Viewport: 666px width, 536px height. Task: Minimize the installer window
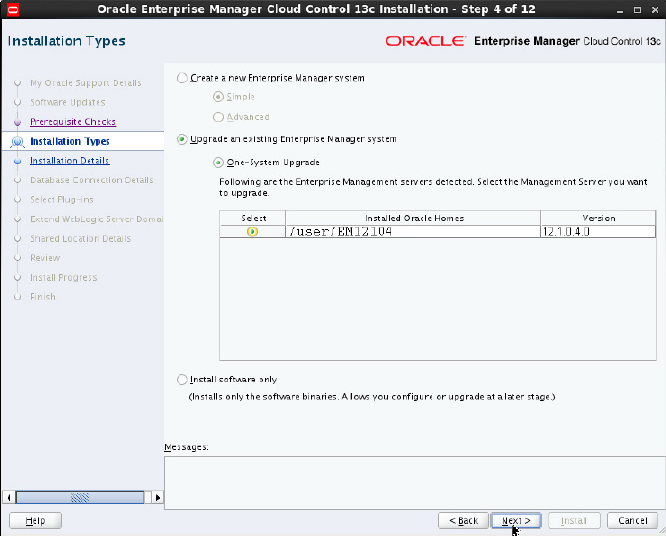(620, 10)
